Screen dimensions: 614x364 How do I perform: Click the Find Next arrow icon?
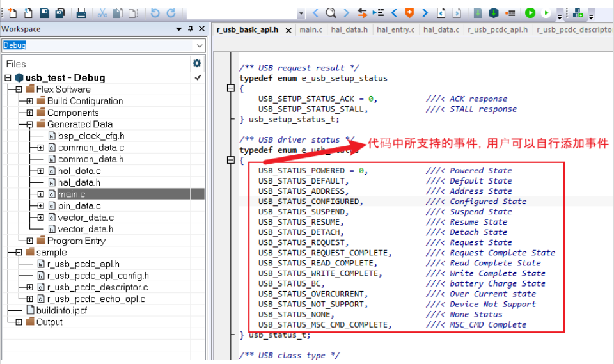[347, 13]
